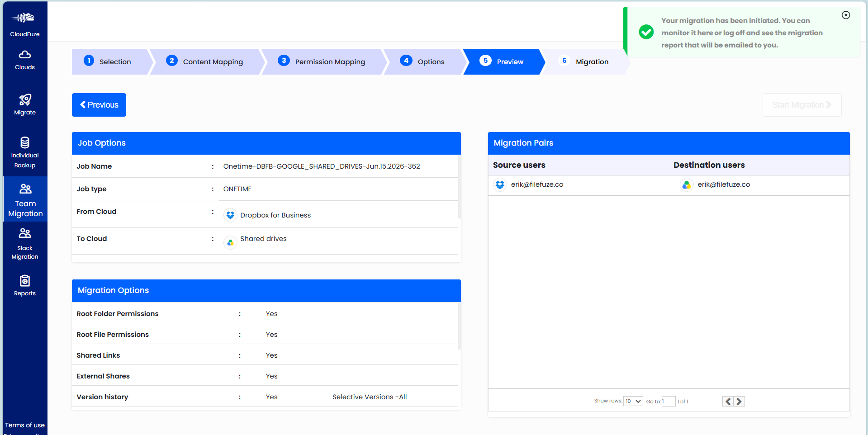This screenshot has width=868, height=435.
Task: Click the green success checkmark icon
Action: (646, 32)
